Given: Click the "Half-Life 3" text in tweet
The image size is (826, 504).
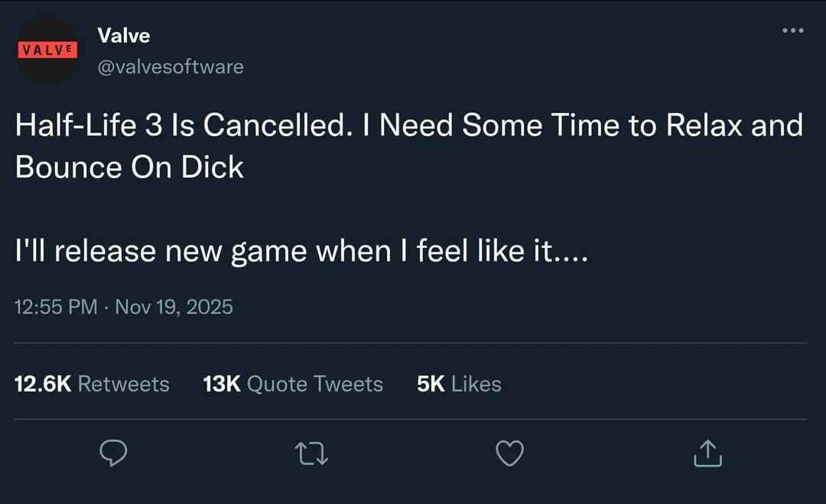Looking at the screenshot, I should pyautogui.click(x=88, y=125).
